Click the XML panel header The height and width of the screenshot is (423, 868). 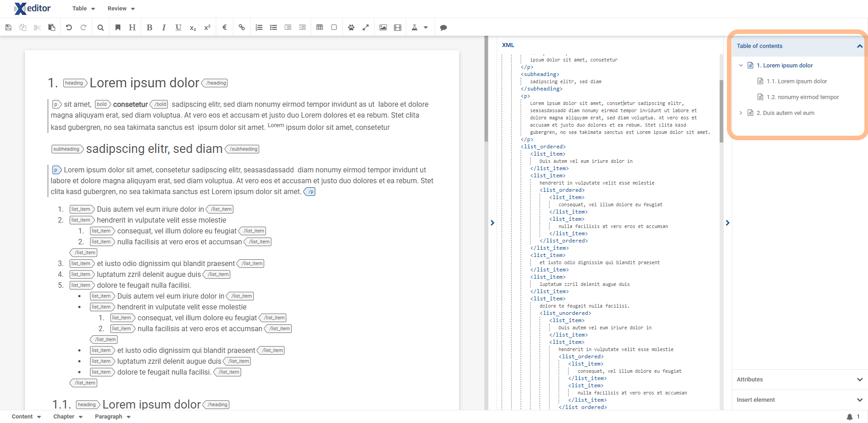[x=508, y=45]
